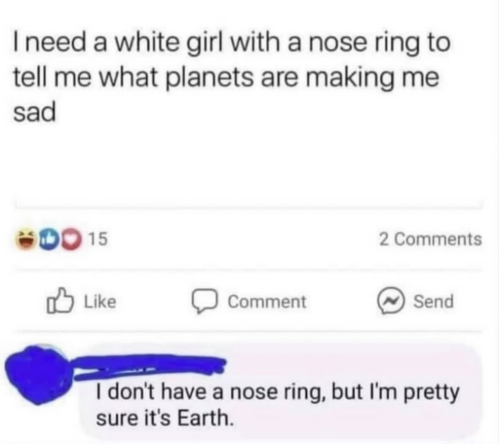
Task: Click the speech bubble Comment icon
Action: coord(203,302)
